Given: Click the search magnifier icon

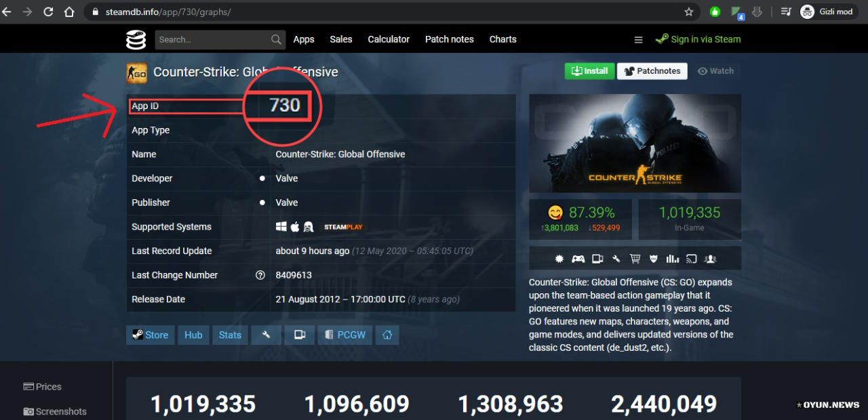Looking at the screenshot, I should 276,39.
